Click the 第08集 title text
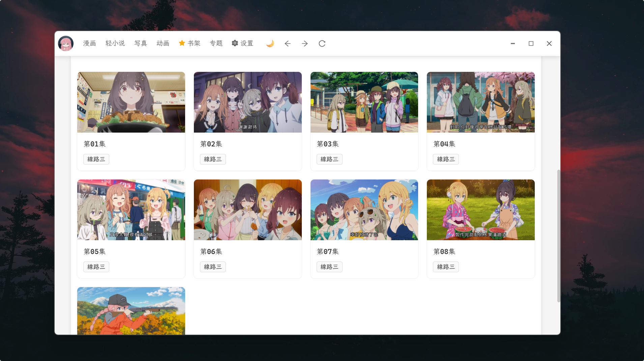Screen dimensions: 644x361 [x=444, y=252]
